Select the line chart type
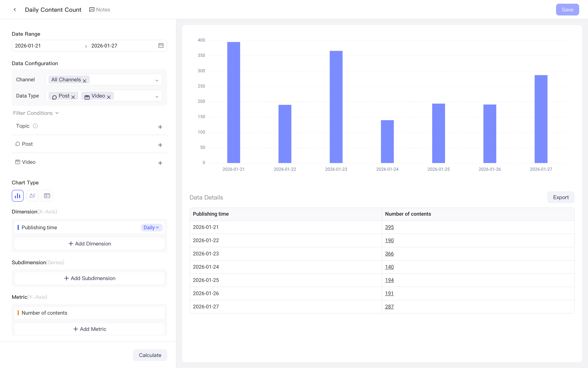The image size is (588, 368). (x=32, y=196)
